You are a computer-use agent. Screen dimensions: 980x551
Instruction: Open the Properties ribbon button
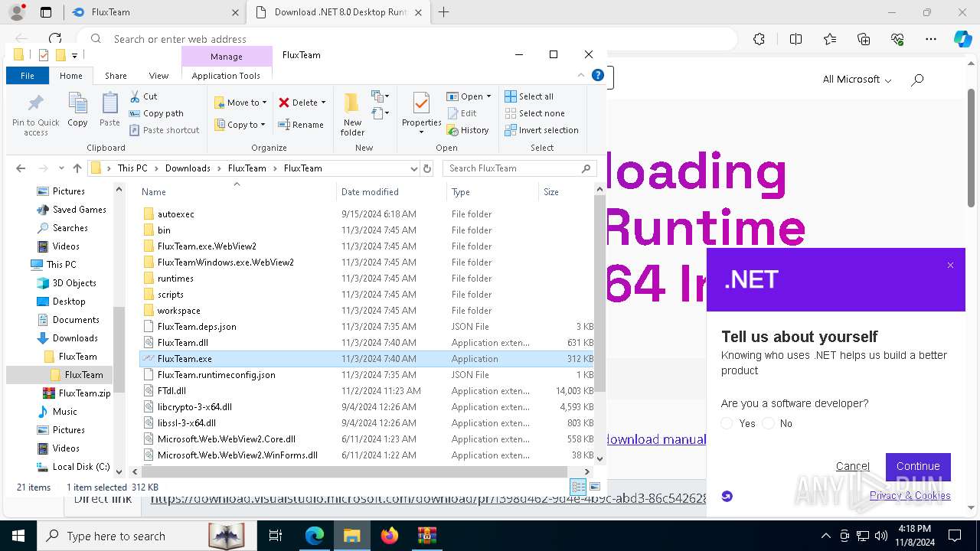click(x=421, y=113)
